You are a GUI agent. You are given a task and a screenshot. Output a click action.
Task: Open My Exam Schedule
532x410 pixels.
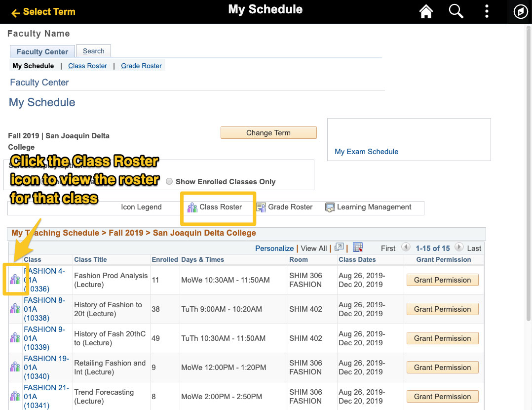click(366, 151)
